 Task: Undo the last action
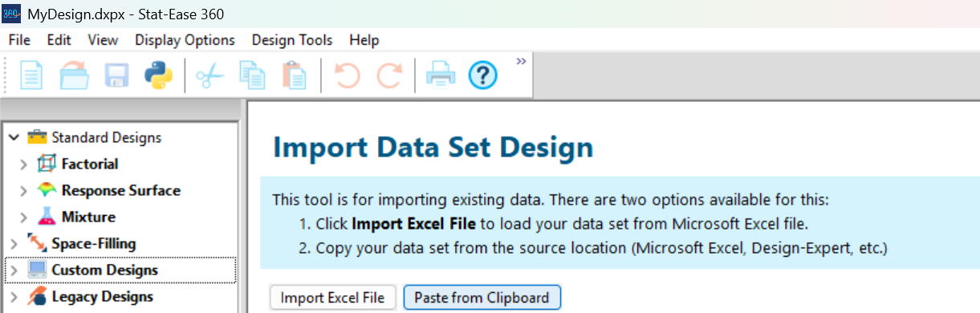[x=348, y=76]
